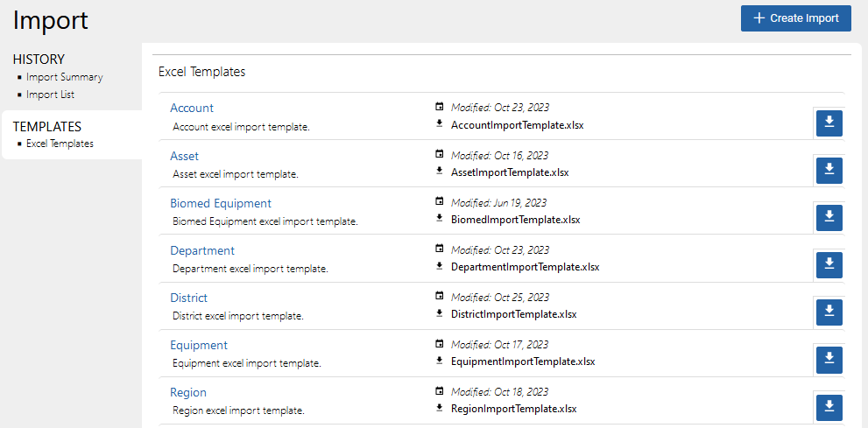Screen dimensions: 868x428
Task: Open Import Summary in History
Action: pos(64,77)
